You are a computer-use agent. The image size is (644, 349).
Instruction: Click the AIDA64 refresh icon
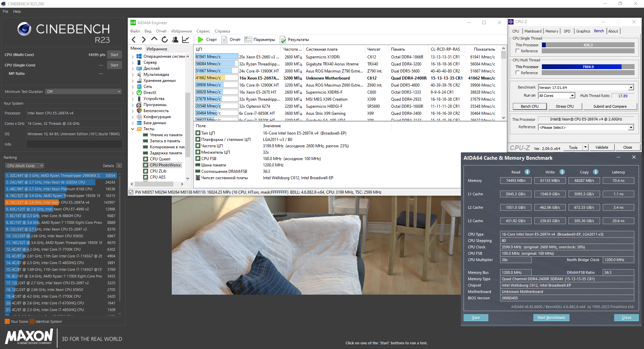pyautogui.click(x=165, y=40)
